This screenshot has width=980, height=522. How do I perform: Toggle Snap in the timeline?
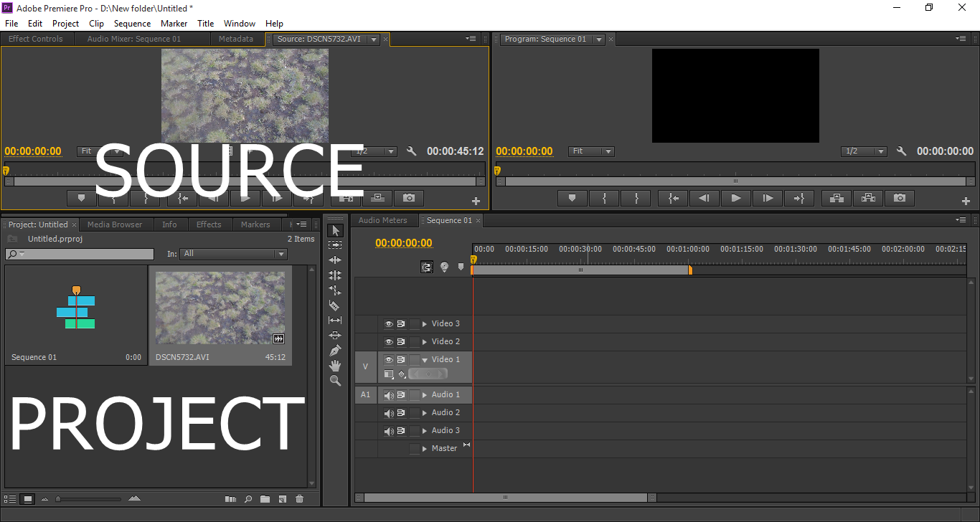coord(428,267)
